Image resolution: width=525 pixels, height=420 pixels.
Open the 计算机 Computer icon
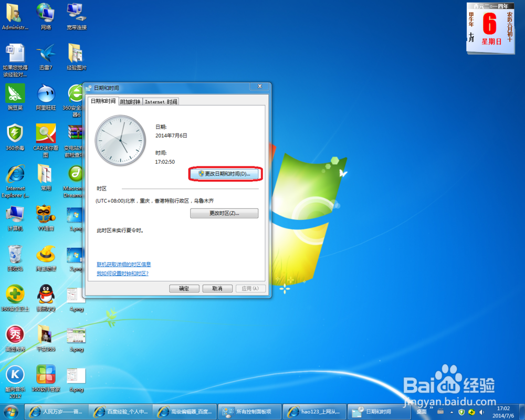pos(15,218)
